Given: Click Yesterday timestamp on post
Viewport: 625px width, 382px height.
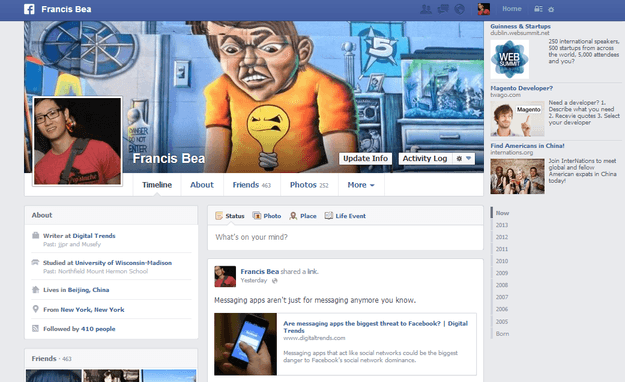Looking at the screenshot, I should tap(254, 280).
